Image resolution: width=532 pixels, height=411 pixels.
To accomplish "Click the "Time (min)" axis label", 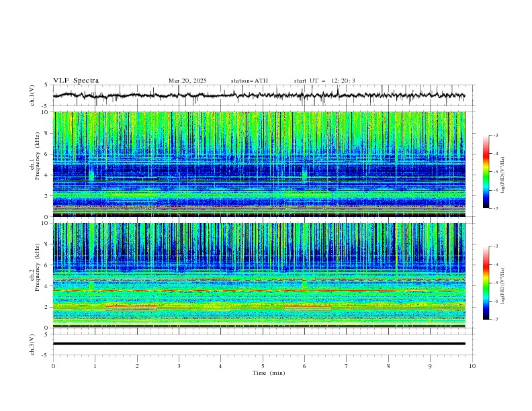I will tap(269, 373).
